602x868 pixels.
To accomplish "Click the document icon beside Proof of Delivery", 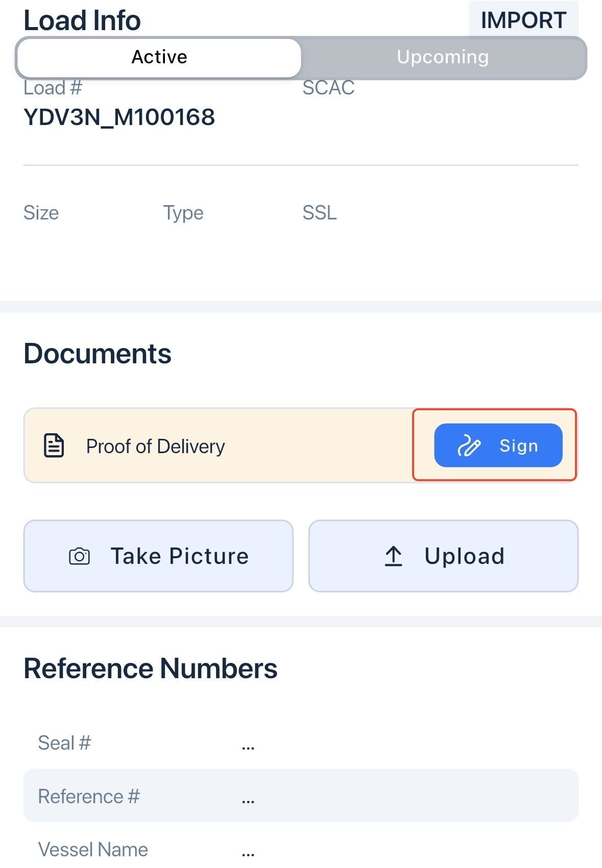I will pos(54,445).
